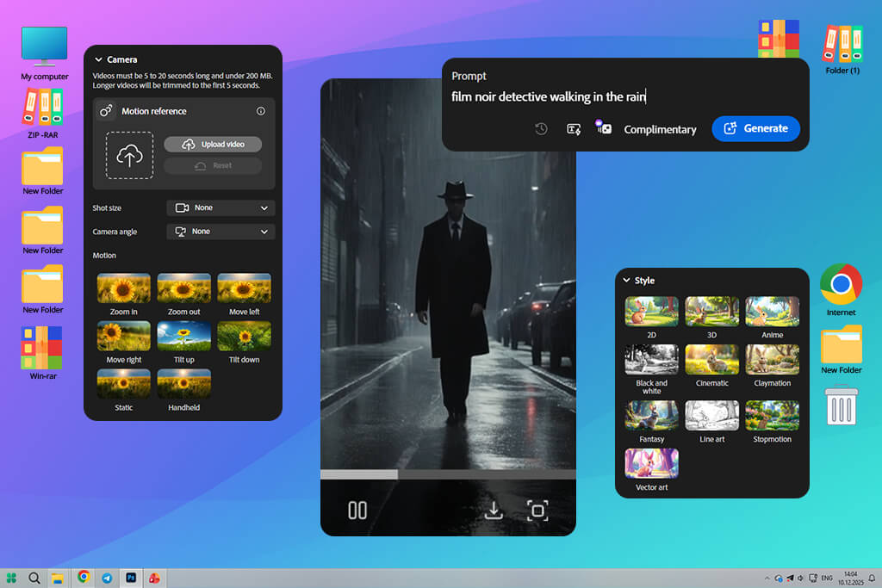Click the My computer desktop icon
Viewport: 882px width, 588px height.
coord(44,47)
